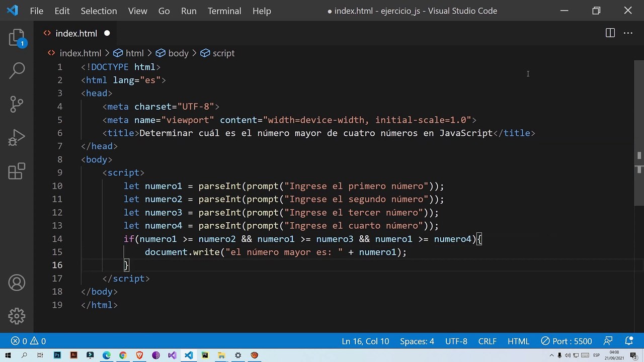Change the CRLF end of line sequence
Viewport: 644px width, 362px height.
coord(488,341)
